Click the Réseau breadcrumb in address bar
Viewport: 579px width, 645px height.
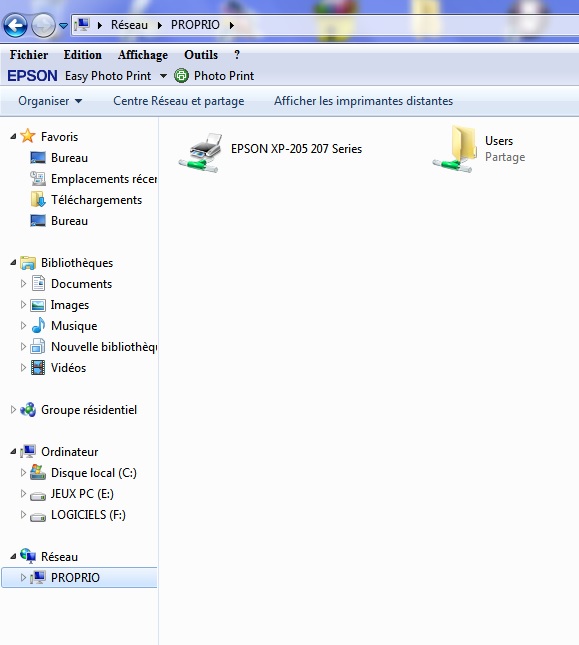coord(129,25)
